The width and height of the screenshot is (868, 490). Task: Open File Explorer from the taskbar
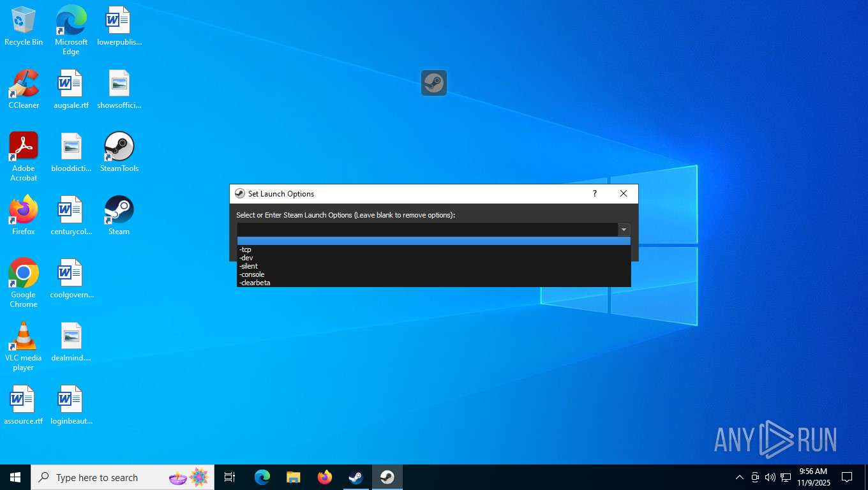294,477
